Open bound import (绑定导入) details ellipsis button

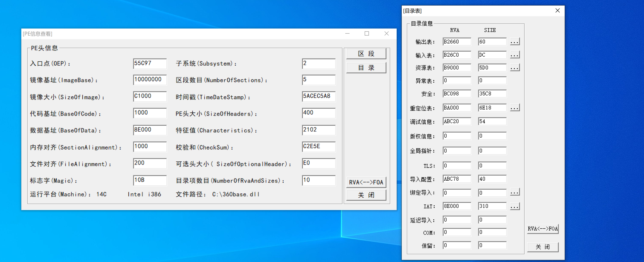click(x=515, y=193)
